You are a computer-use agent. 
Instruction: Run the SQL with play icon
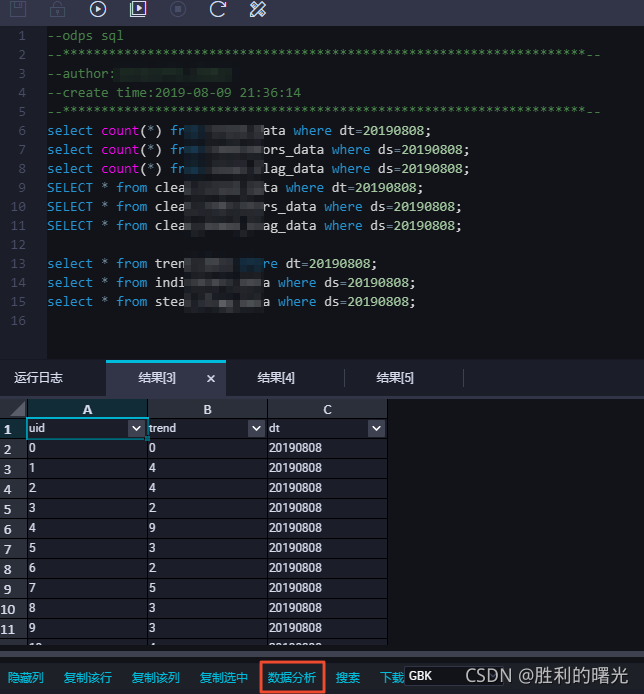click(x=98, y=9)
